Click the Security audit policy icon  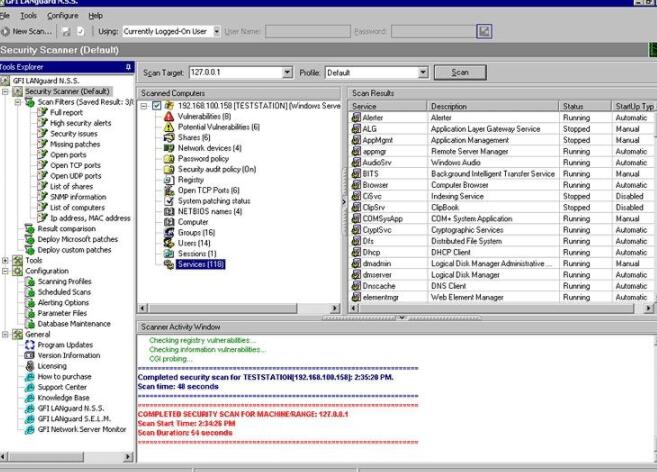pyautogui.click(x=168, y=169)
